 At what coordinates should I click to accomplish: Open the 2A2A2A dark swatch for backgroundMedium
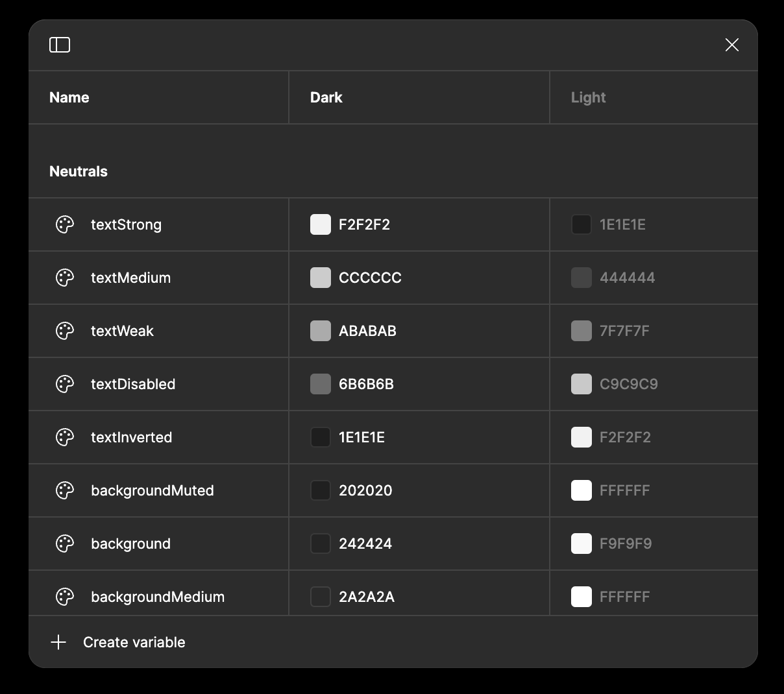pos(321,597)
